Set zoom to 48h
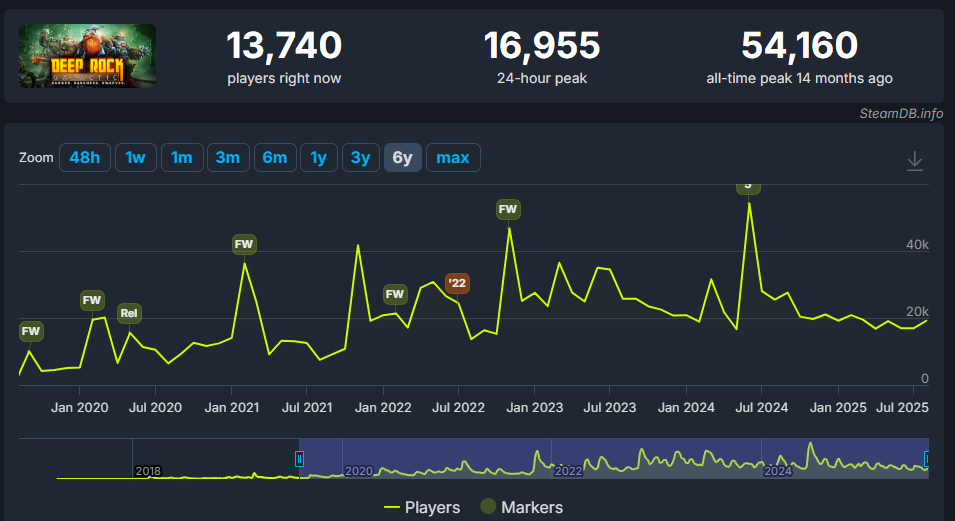Image resolution: width=955 pixels, height=521 pixels. point(85,158)
